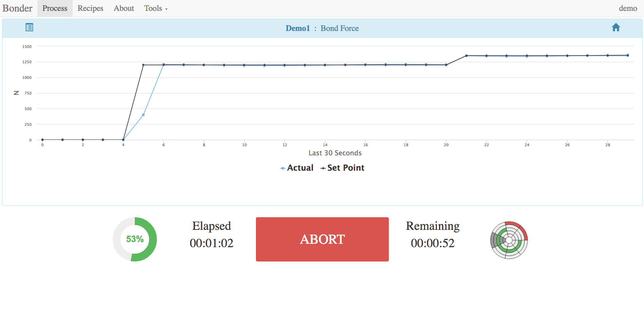Open the About page

124,8
